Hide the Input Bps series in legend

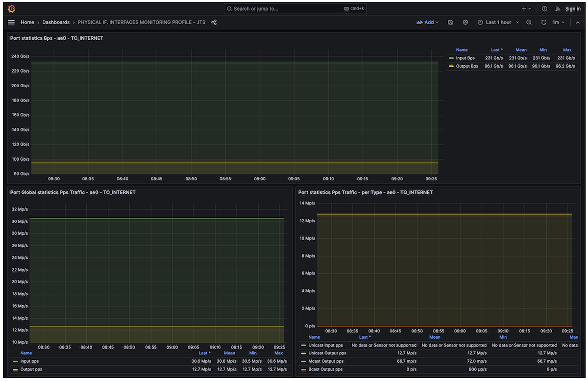pyautogui.click(x=465, y=58)
